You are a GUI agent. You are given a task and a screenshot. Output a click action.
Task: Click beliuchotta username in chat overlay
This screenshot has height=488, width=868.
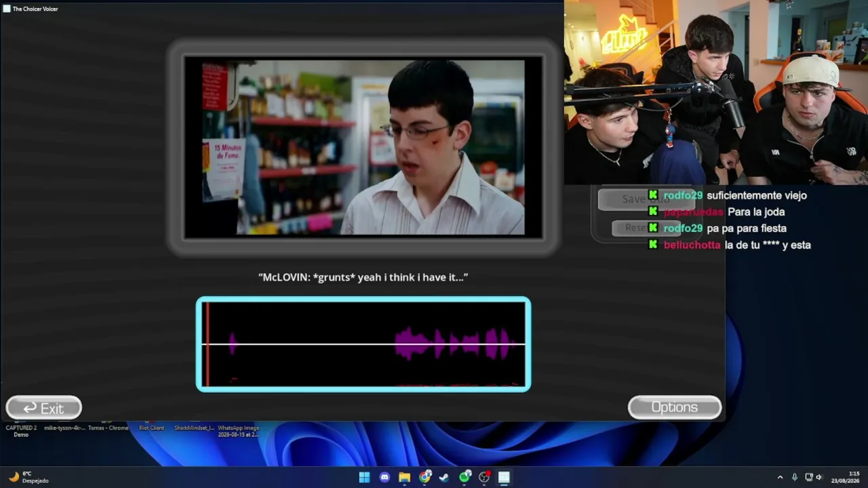pyautogui.click(x=692, y=245)
